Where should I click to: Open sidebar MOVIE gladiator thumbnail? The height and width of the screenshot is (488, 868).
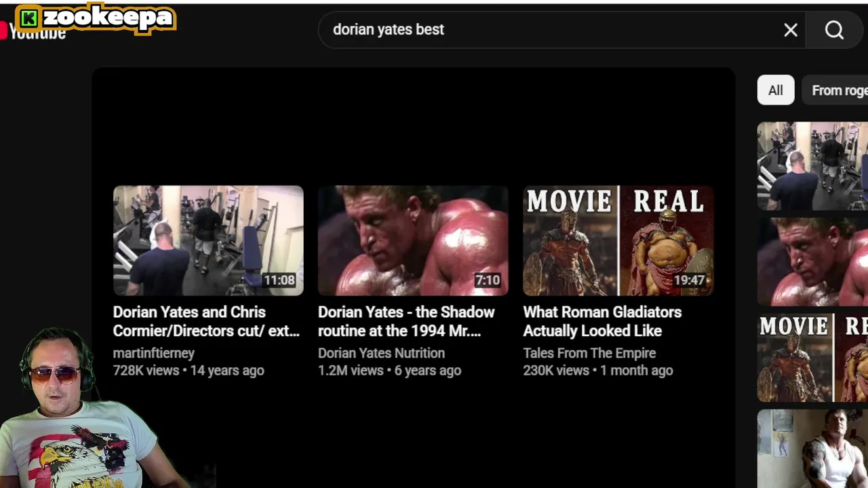(812, 358)
